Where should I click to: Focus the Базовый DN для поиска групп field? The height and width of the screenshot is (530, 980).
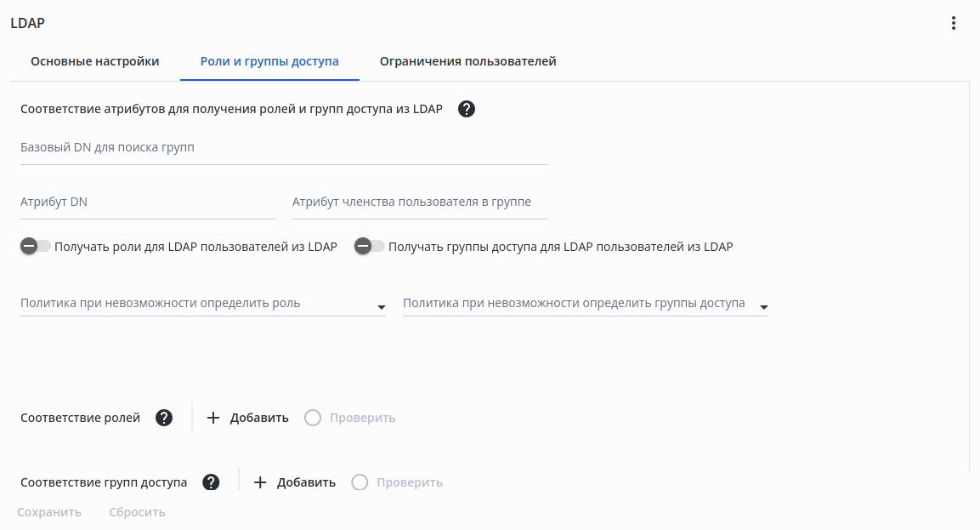[x=283, y=148]
